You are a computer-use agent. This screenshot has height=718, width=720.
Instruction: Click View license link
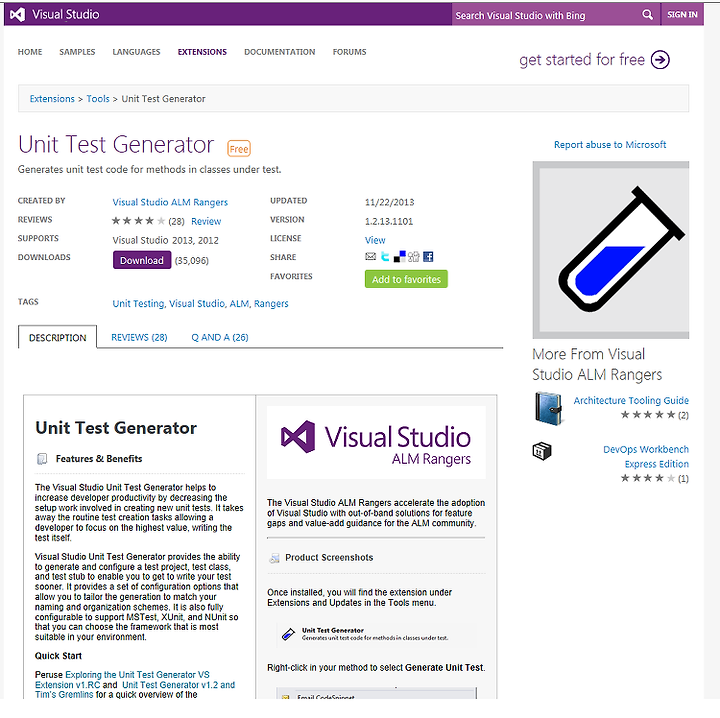coord(375,240)
